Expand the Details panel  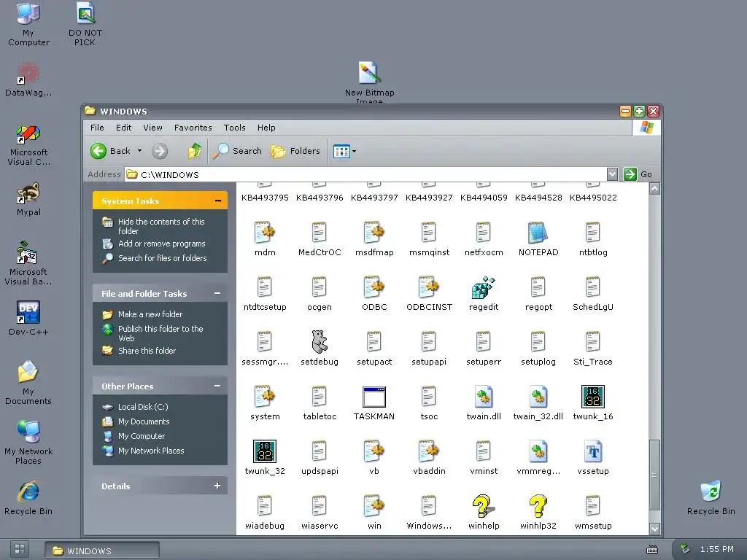pyautogui.click(x=217, y=486)
